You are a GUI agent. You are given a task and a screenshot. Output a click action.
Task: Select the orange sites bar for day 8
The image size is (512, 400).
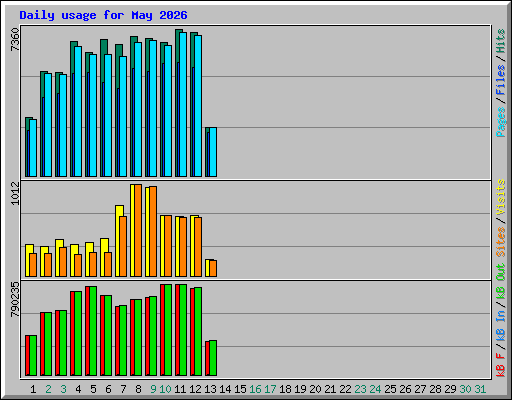tap(138, 230)
